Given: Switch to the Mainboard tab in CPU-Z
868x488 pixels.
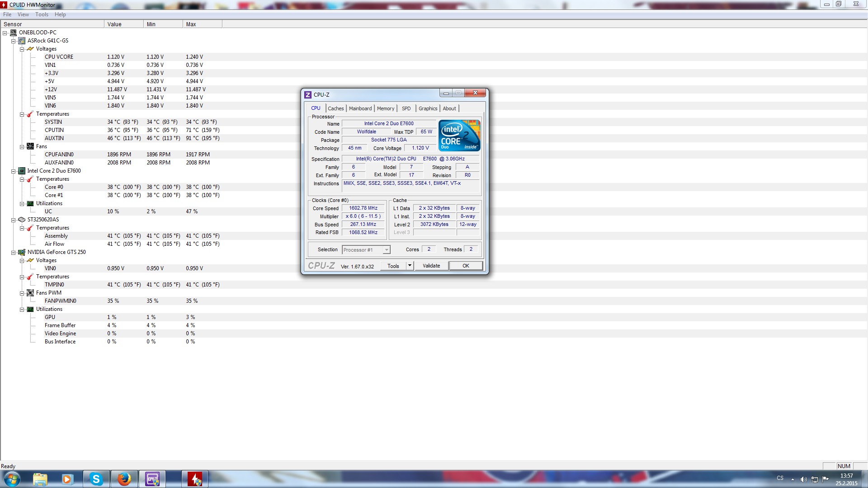Looking at the screenshot, I should 360,108.
